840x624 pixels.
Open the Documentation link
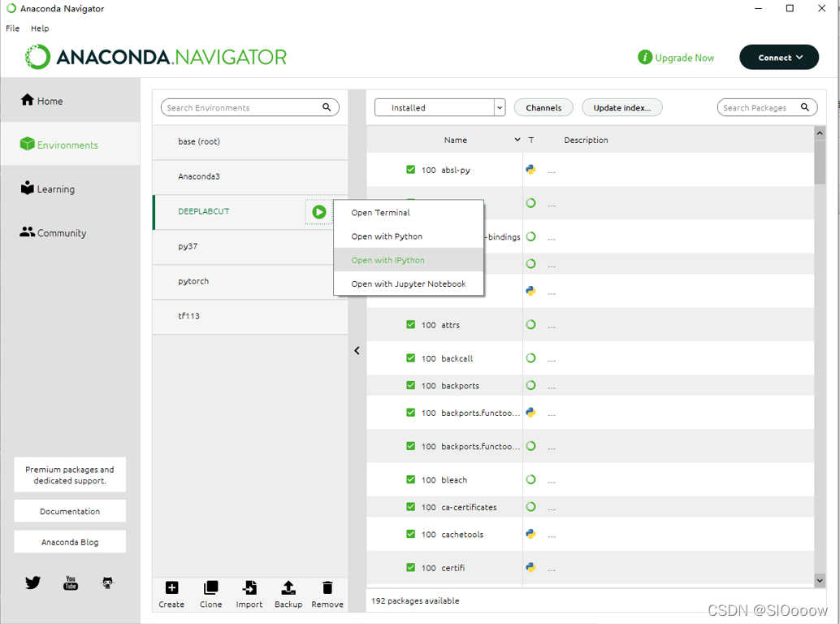(70, 511)
